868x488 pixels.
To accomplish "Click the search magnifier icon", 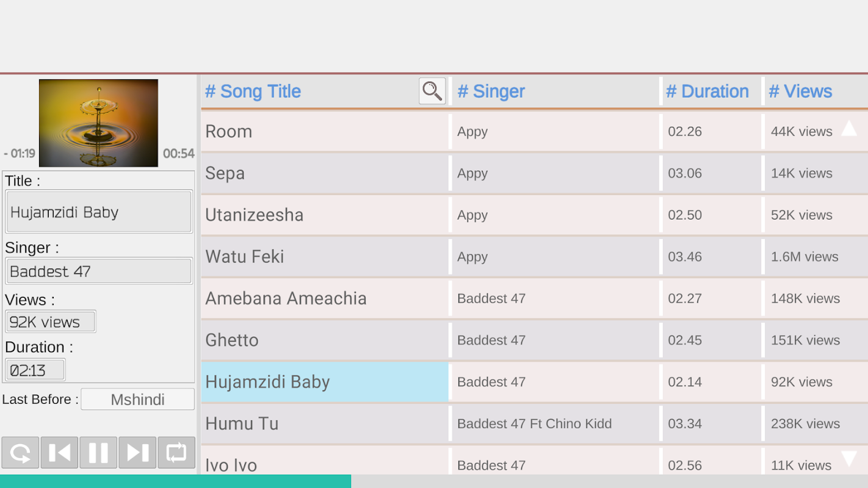I will [x=432, y=91].
